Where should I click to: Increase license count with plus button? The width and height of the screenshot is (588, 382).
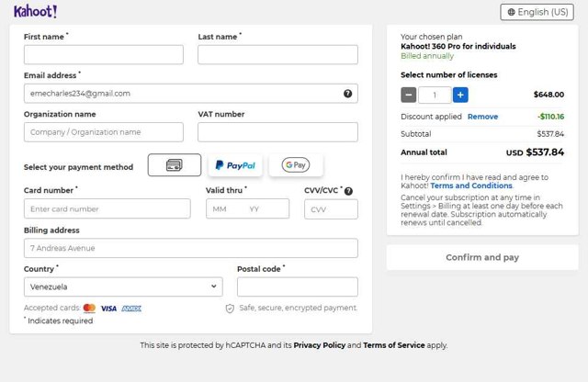pos(460,95)
